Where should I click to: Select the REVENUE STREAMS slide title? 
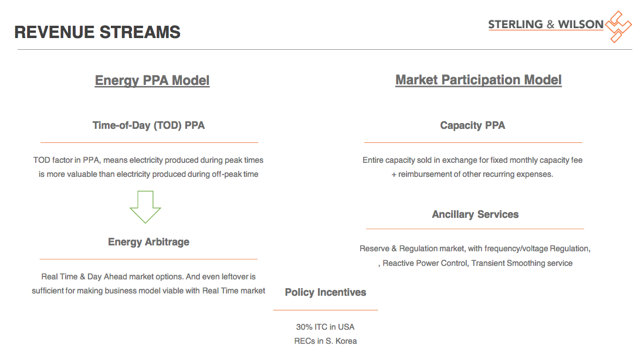click(x=97, y=32)
